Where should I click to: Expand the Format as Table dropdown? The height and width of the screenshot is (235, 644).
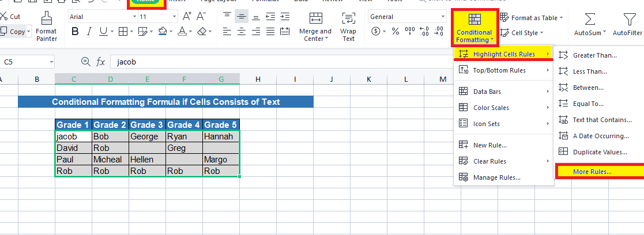[561, 18]
